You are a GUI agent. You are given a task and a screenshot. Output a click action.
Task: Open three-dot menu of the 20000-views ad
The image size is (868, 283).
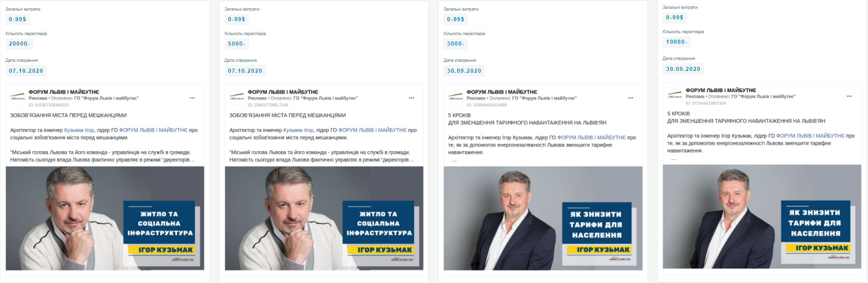tap(192, 98)
